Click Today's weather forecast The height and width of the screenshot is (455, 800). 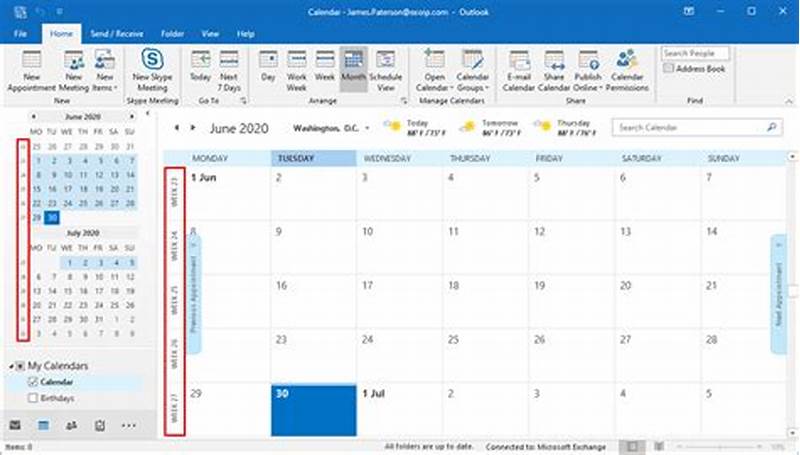pyautogui.click(x=415, y=128)
